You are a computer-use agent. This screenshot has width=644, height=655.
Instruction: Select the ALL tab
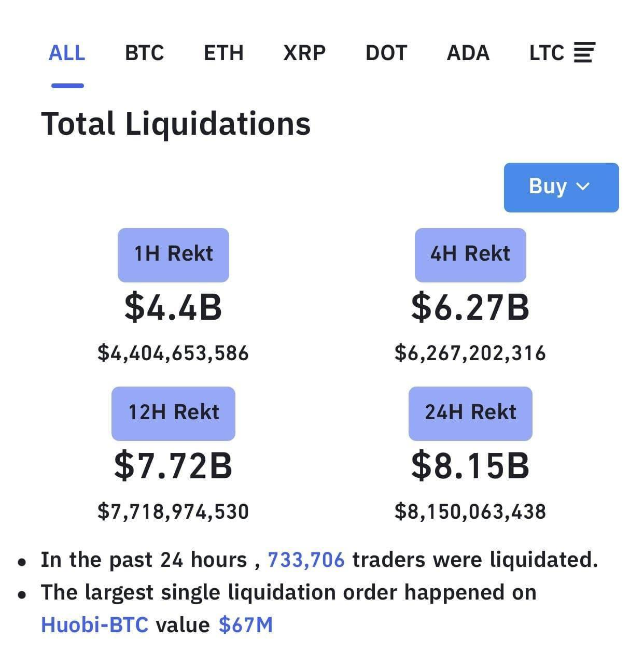67,53
